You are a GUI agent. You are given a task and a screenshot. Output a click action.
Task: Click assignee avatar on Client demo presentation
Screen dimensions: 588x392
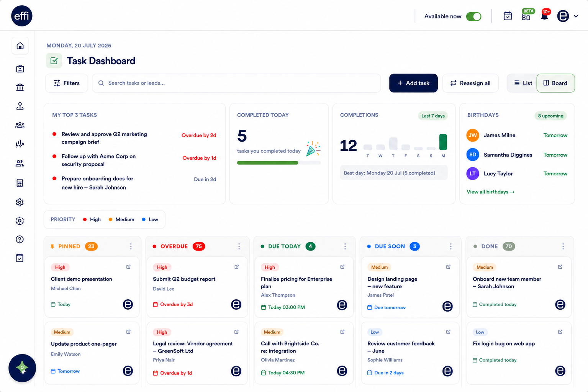[x=128, y=304]
